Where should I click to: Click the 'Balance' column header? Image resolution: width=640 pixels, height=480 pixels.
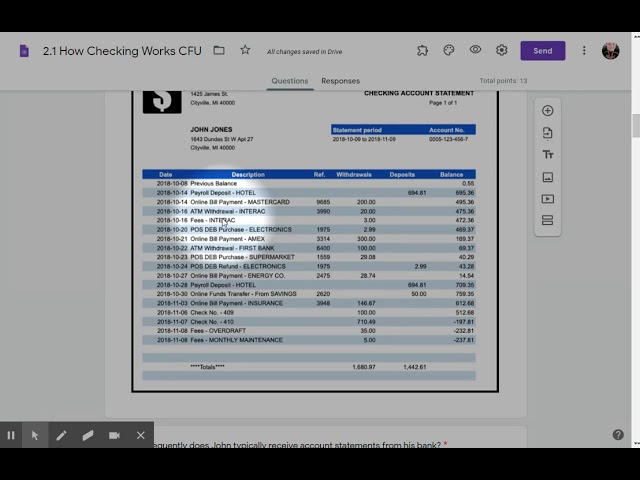click(x=451, y=175)
